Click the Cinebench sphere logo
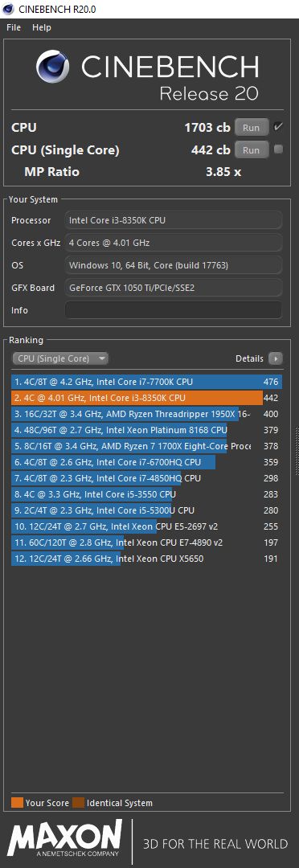Screen dimensions: 299x868 [52, 67]
